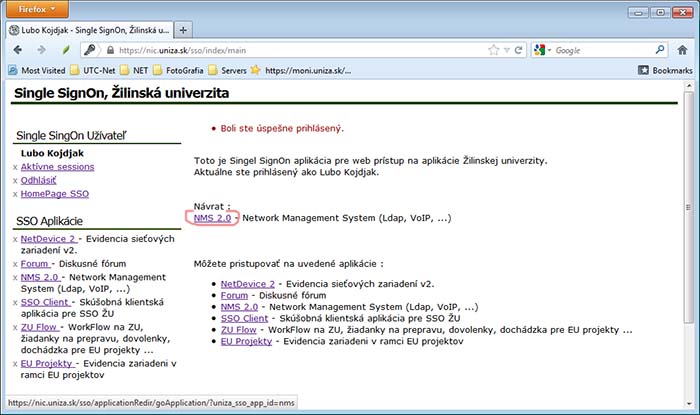Screen dimensions: 700x415
Task: Open the URL history dropdown arrow
Action: (x=507, y=50)
